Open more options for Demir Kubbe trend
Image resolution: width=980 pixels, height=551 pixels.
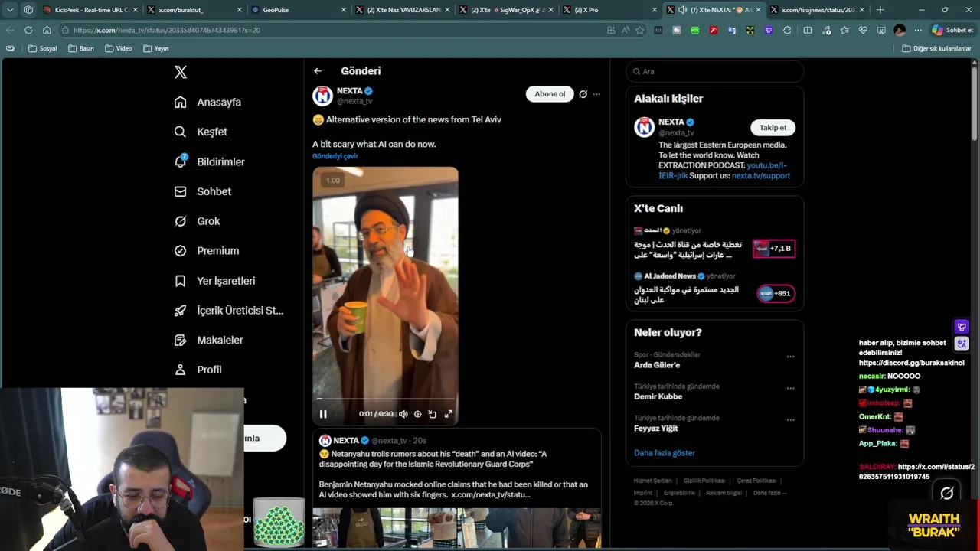790,388
